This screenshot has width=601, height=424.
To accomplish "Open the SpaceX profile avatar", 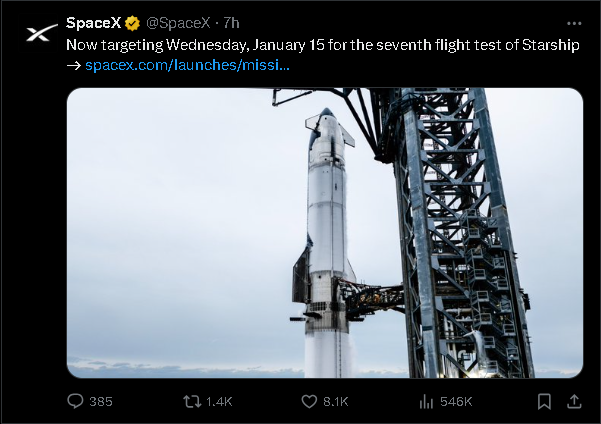I will [41, 33].
